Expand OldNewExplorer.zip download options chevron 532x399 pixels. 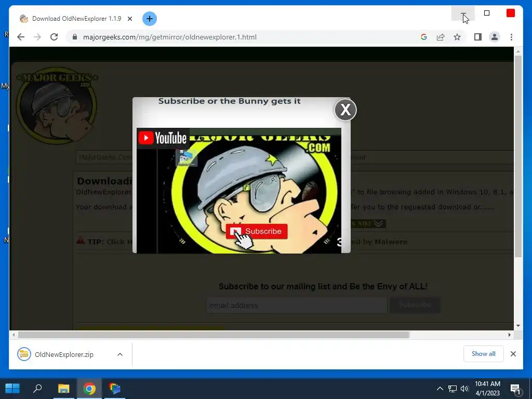pos(120,354)
